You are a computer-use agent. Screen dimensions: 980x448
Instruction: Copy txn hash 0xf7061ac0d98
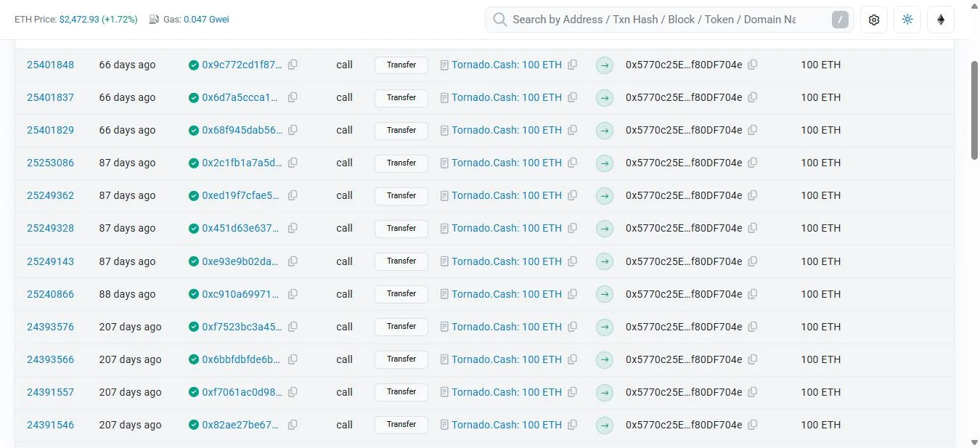[293, 392]
